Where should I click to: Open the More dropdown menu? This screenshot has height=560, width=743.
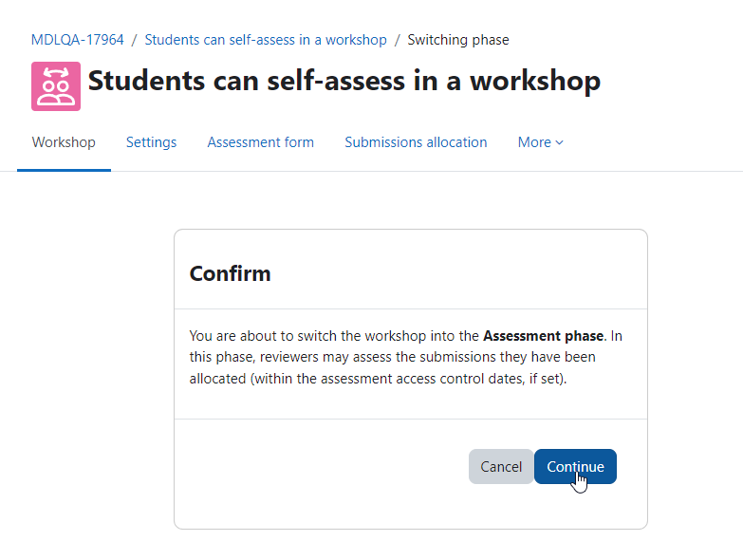click(540, 142)
